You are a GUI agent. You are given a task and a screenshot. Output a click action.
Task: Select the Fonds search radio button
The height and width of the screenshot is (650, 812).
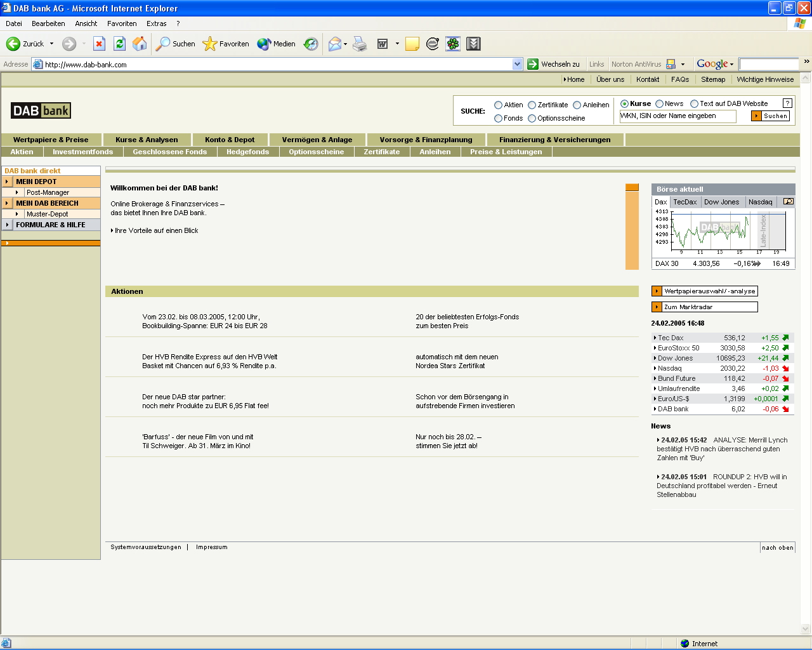[x=498, y=119]
